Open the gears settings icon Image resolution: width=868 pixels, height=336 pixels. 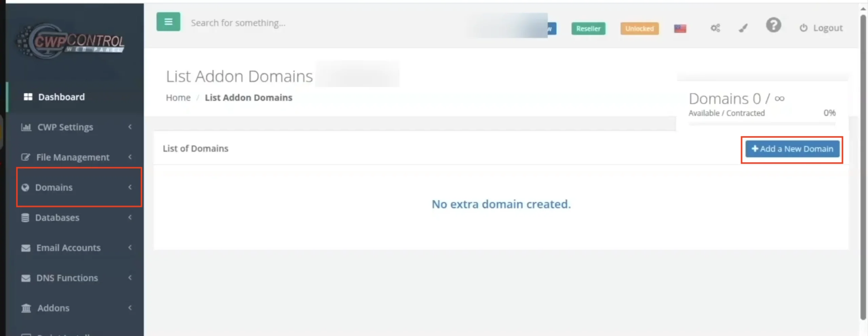(715, 28)
